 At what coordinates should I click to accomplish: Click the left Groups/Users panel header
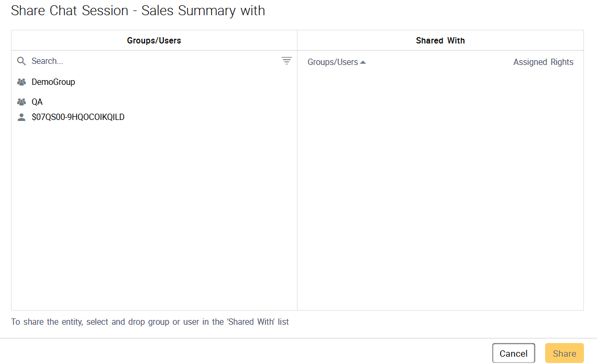[154, 40]
